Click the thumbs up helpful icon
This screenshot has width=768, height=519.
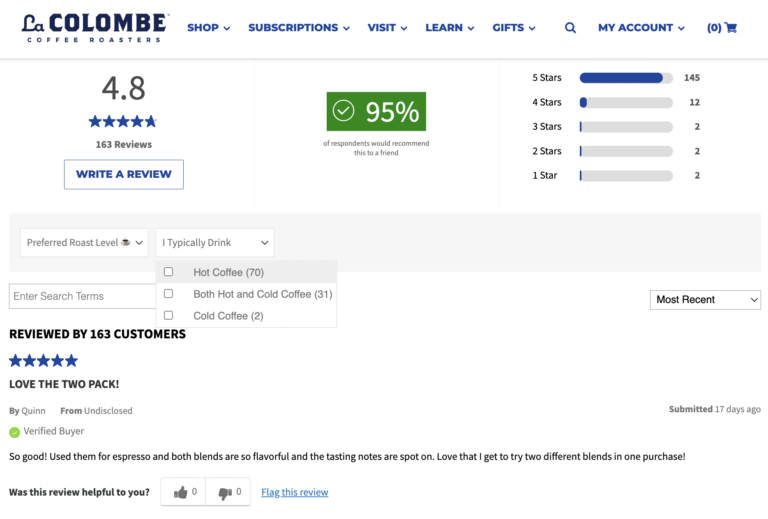pyautogui.click(x=181, y=492)
